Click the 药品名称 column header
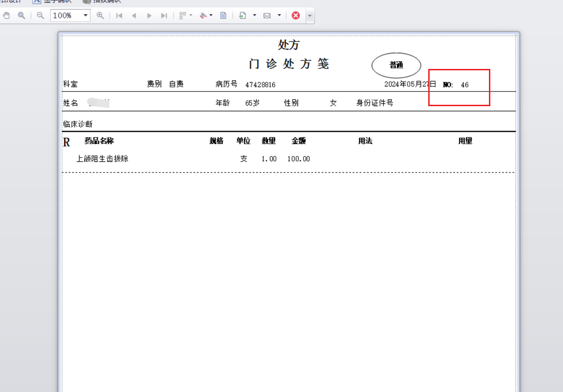563x392 pixels. pos(99,141)
